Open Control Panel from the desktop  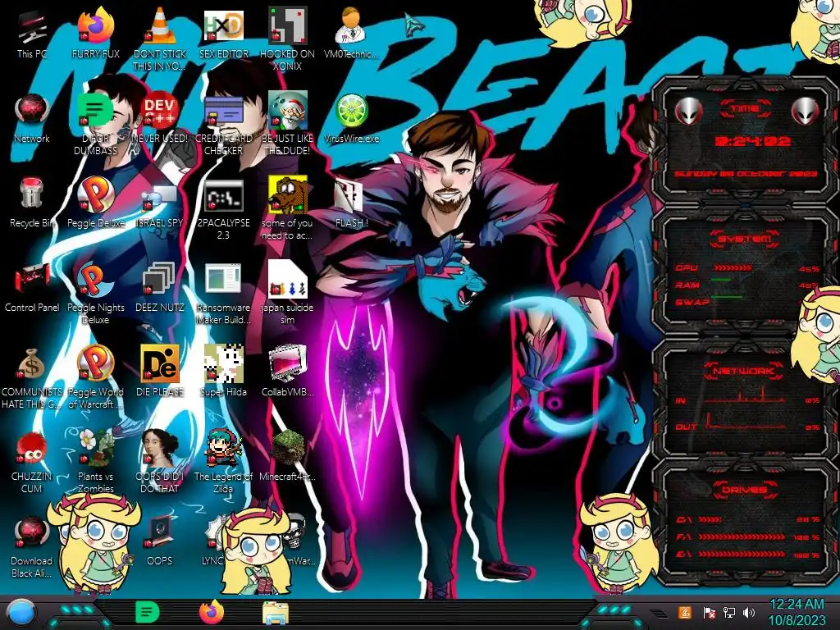pyautogui.click(x=32, y=287)
